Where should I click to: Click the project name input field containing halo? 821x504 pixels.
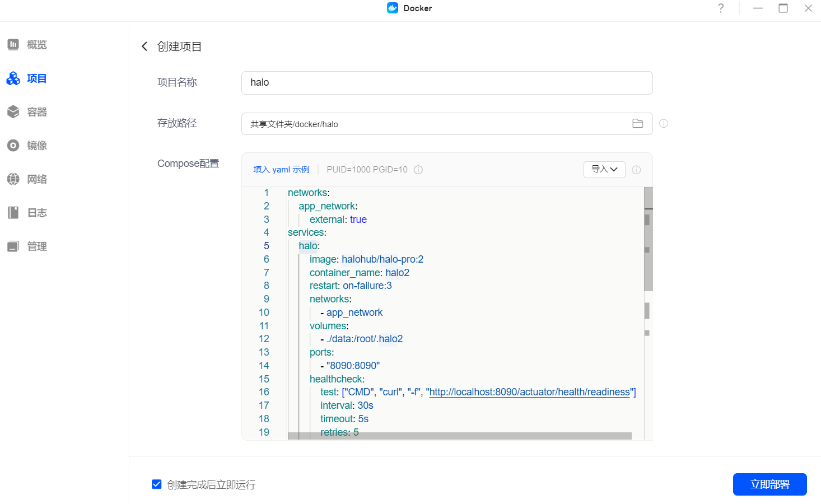pyautogui.click(x=446, y=83)
